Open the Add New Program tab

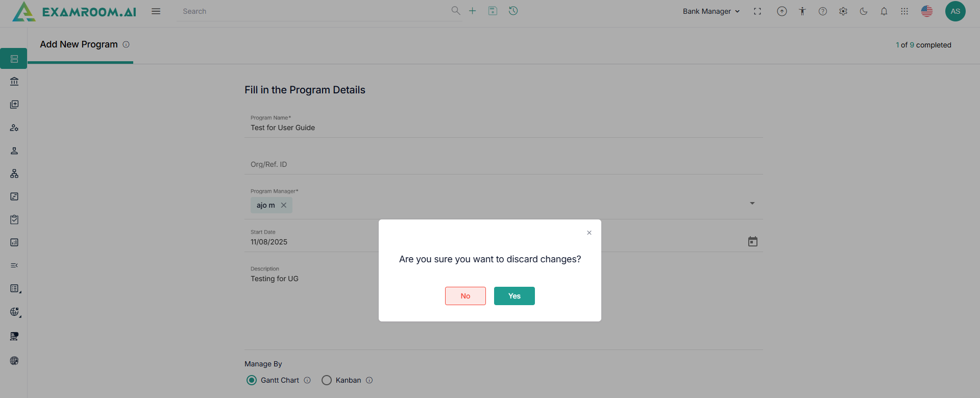point(79,44)
